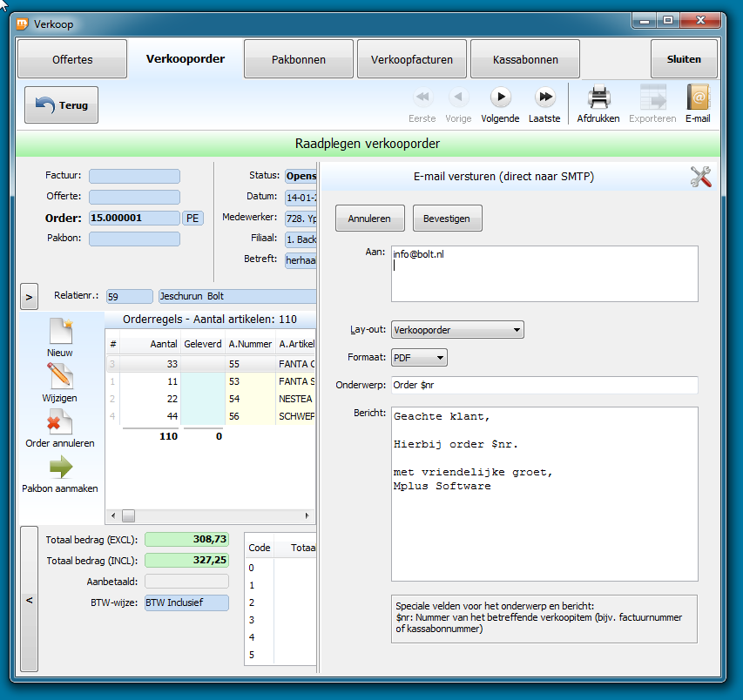Minimize the Verkoop window
Image resolution: width=743 pixels, height=700 pixels.
(645, 21)
